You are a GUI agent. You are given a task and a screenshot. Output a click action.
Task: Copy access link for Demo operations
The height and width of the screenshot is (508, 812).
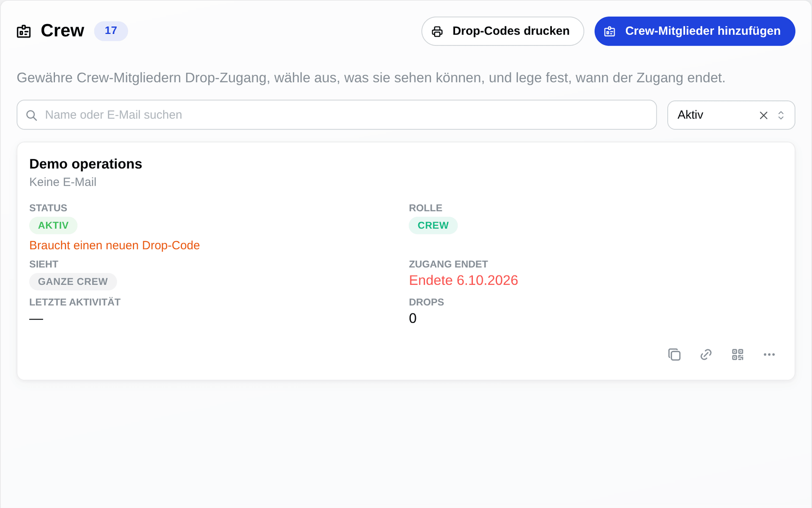coord(706,355)
